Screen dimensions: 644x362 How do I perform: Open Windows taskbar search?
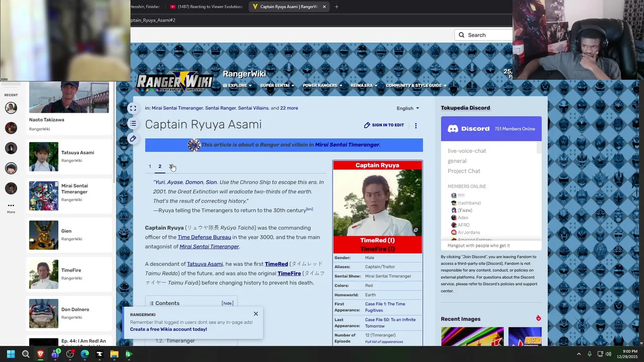pos(26,354)
